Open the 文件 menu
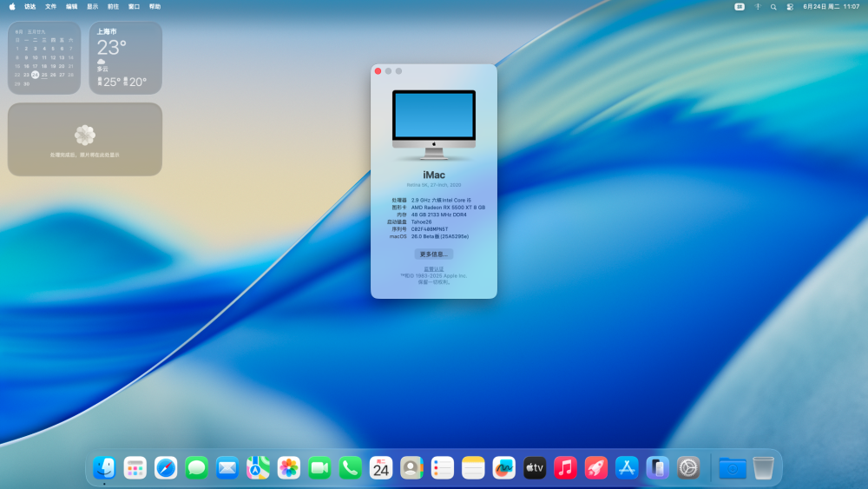 point(51,7)
